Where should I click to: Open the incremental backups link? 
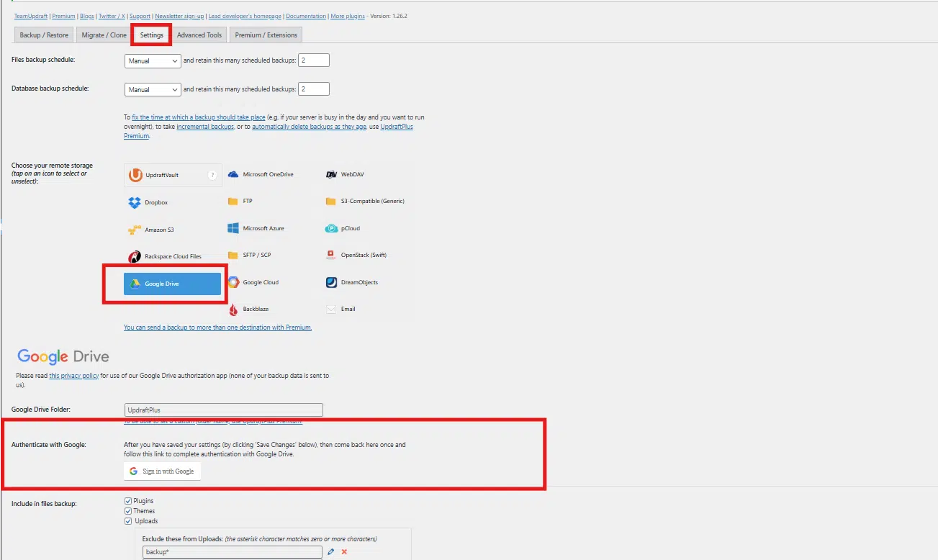point(205,127)
